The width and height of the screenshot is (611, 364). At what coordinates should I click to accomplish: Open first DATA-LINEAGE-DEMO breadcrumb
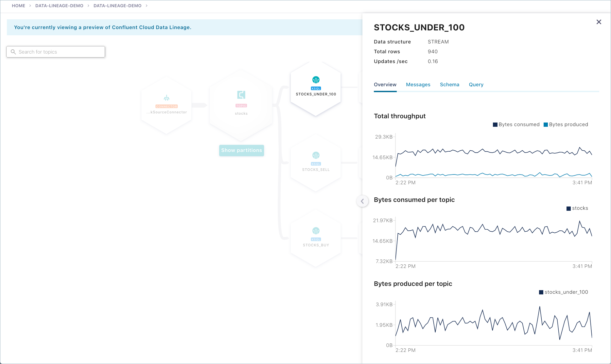[x=59, y=6]
